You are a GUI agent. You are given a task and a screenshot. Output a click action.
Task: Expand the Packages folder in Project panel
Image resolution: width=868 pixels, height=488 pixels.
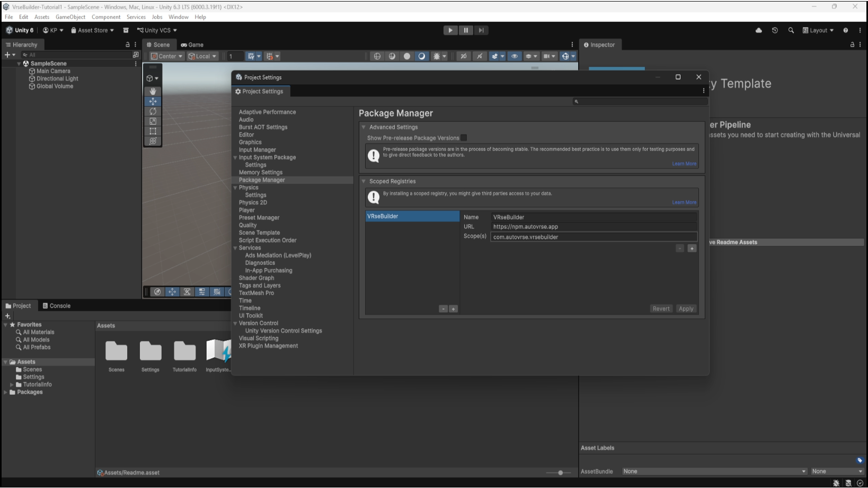(6, 392)
